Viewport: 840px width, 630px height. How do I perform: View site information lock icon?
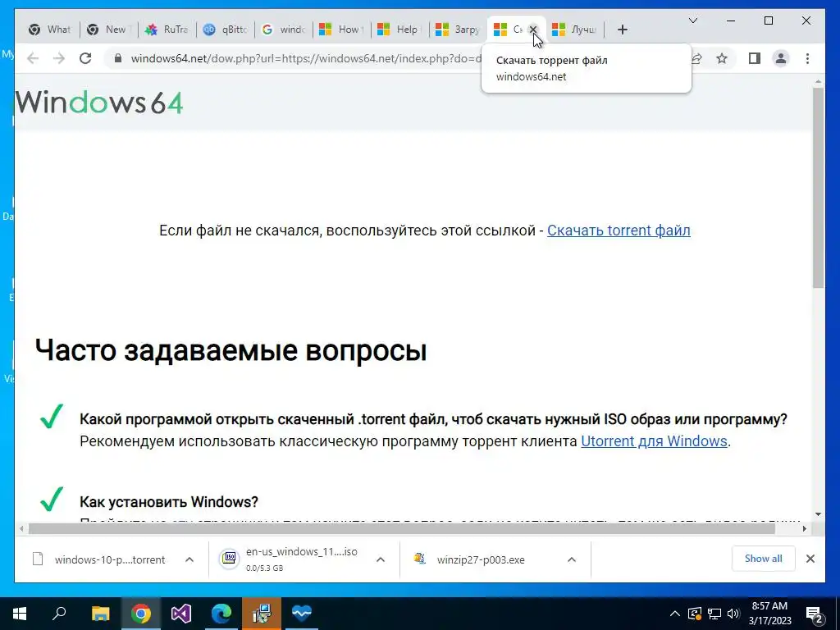pos(118,58)
